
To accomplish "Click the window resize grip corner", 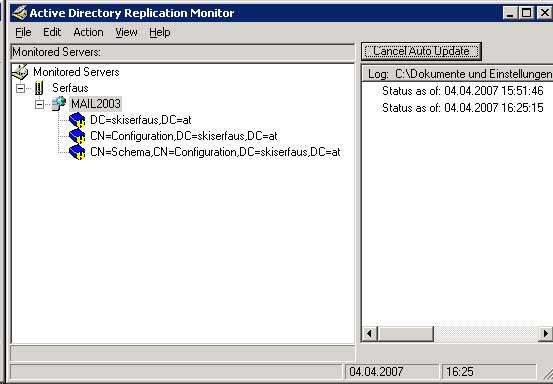I will pos(547,374).
